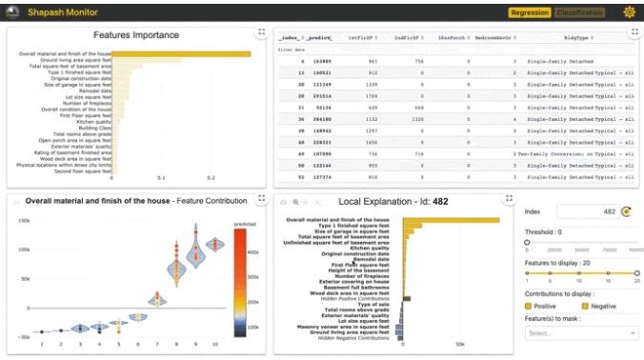Select the pan tool in Local Explanation toolbar
Viewport: 644px width, 360px height.
(x=305, y=202)
